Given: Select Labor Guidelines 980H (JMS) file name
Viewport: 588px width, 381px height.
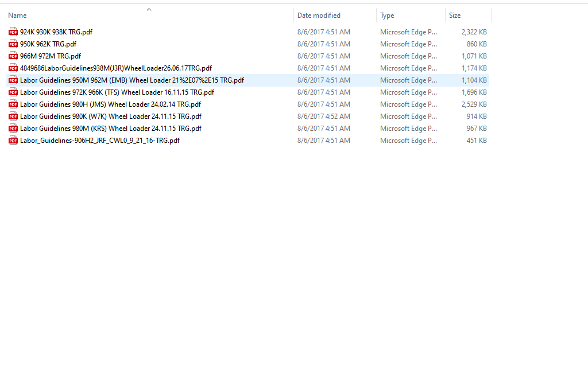Looking at the screenshot, I should point(110,104).
